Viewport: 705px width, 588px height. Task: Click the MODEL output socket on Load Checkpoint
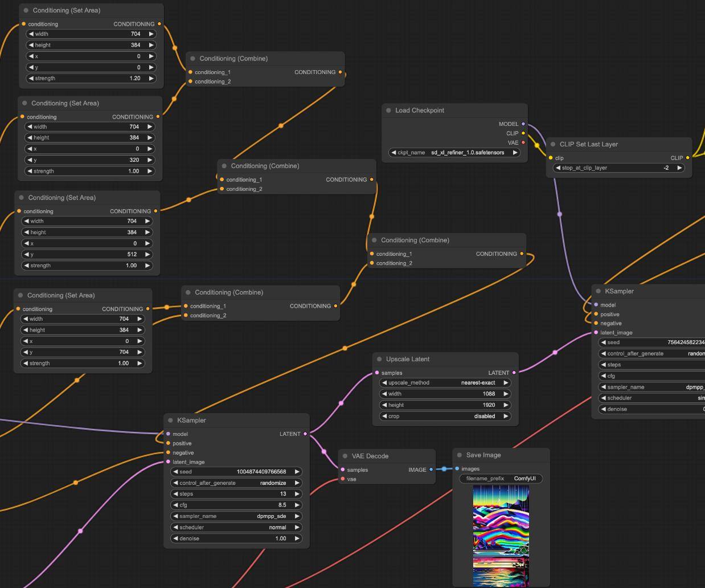[x=523, y=124]
